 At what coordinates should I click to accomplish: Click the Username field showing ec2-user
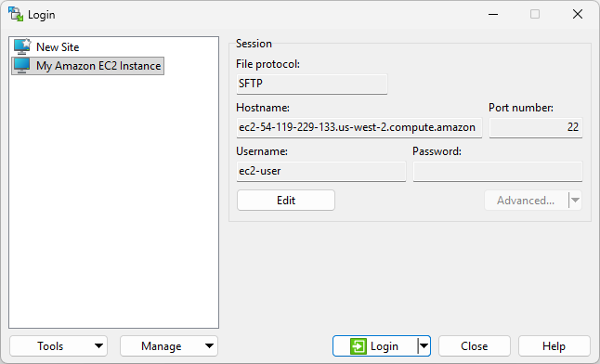pos(321,171)
